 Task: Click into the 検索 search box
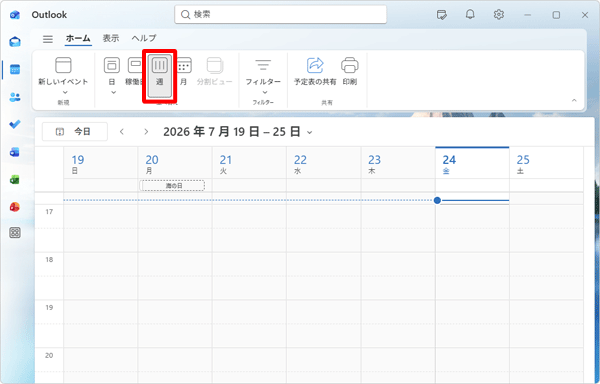point(280,15)
